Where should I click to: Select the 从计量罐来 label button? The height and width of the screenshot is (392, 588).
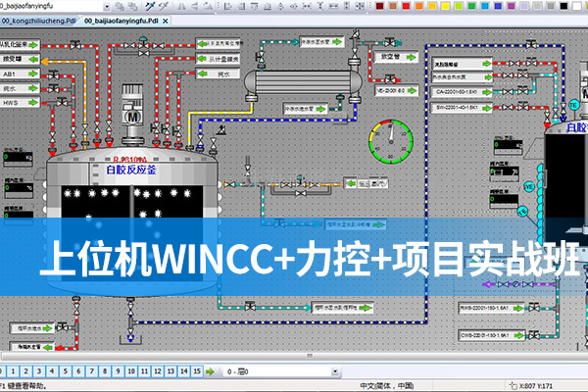tap(218, 59)
